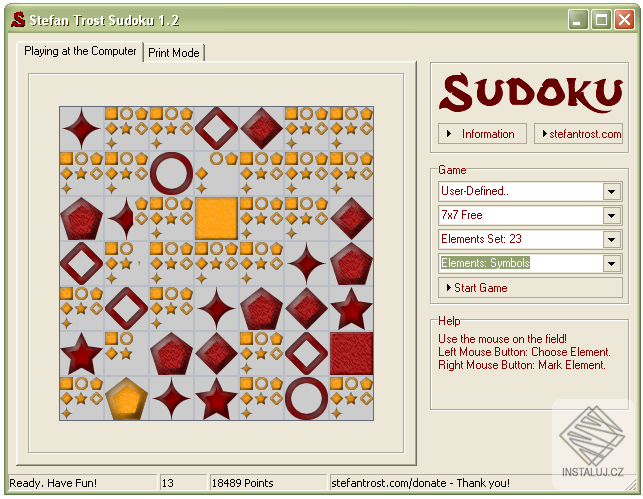Click the 'Left Mouse Button: Choose Element.' help line
The image size is (643, 499).
coord(524,352)
